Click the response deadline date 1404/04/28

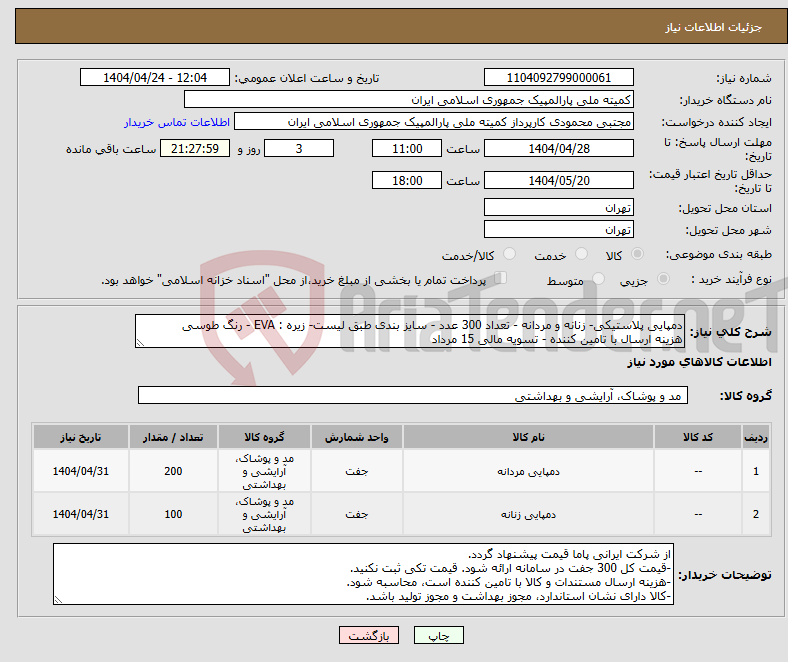(558, 148)
